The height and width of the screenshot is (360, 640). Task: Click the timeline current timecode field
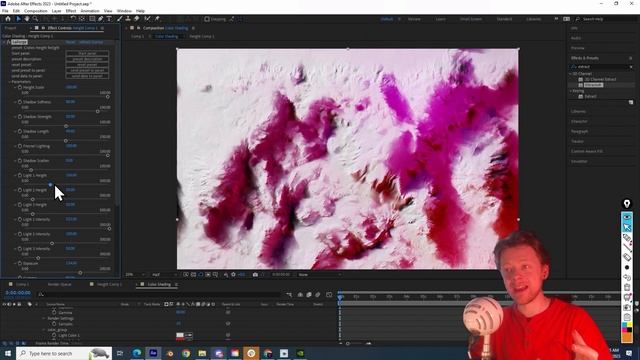18,293
